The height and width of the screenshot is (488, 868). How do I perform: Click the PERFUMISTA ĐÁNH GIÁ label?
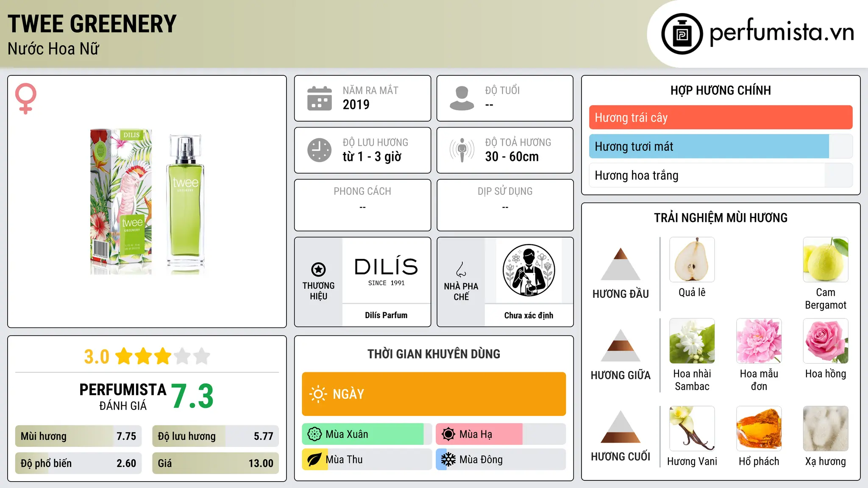pos(123,396)
